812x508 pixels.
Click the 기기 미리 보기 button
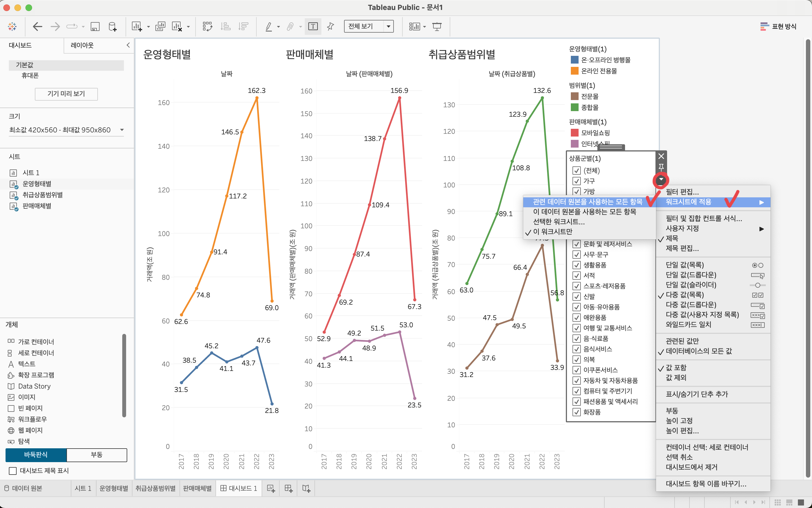[x=66, y=94]
